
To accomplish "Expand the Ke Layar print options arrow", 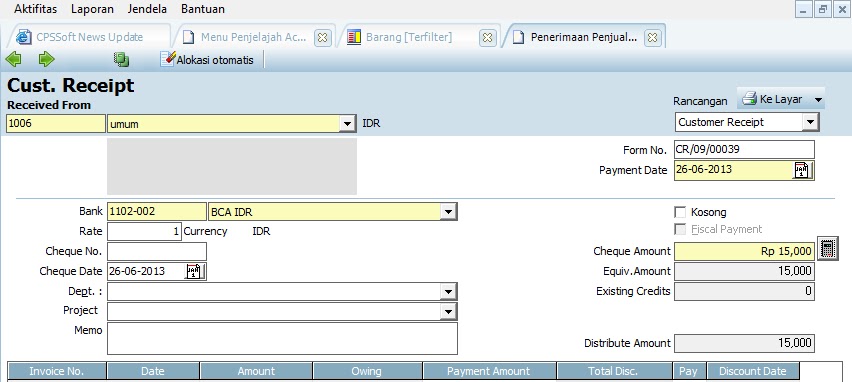I will click(818, 99).
